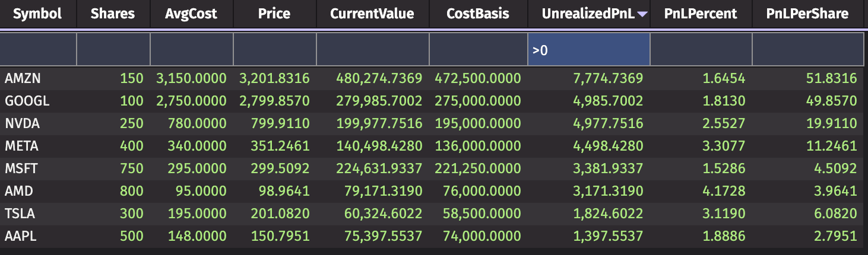This screenshot has width=868, height=255.
Task: Sort by the PnLPercent column header
Action: [x=701, y=14]
